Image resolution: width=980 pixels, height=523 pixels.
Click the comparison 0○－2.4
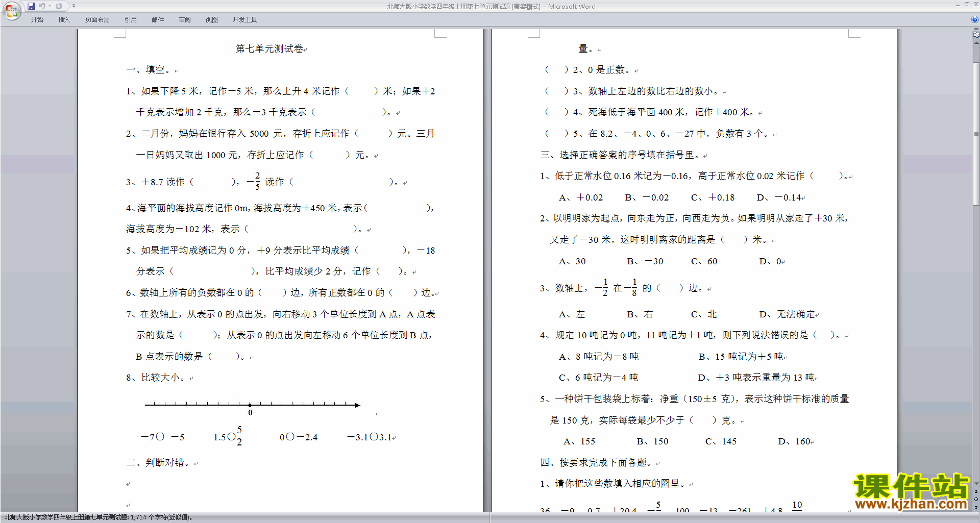point(299,437)
